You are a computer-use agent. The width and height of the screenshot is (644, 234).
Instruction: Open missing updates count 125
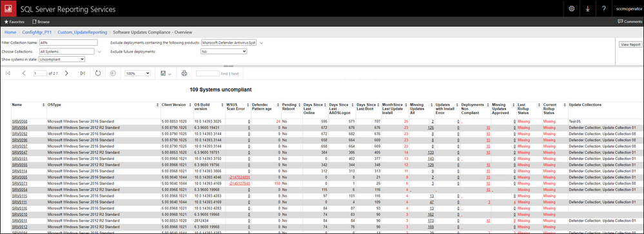tap(431, 128)
